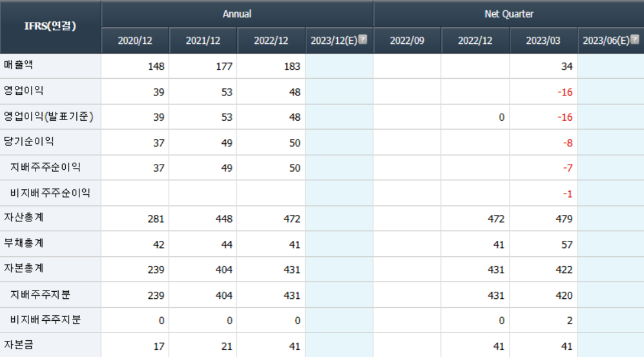Click the help icon beside 2023/06(E)
This screenshot has height=357, width=644.
pyautogui.click(x=634, y=39)
